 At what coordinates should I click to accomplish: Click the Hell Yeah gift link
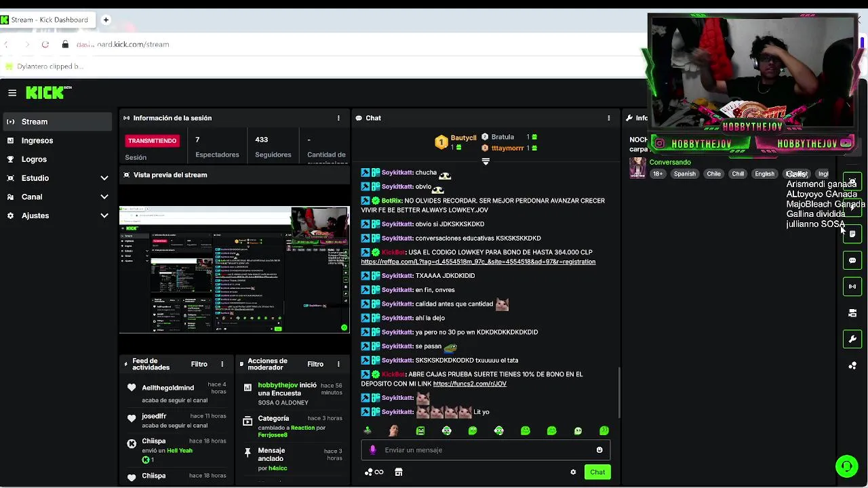180,450
